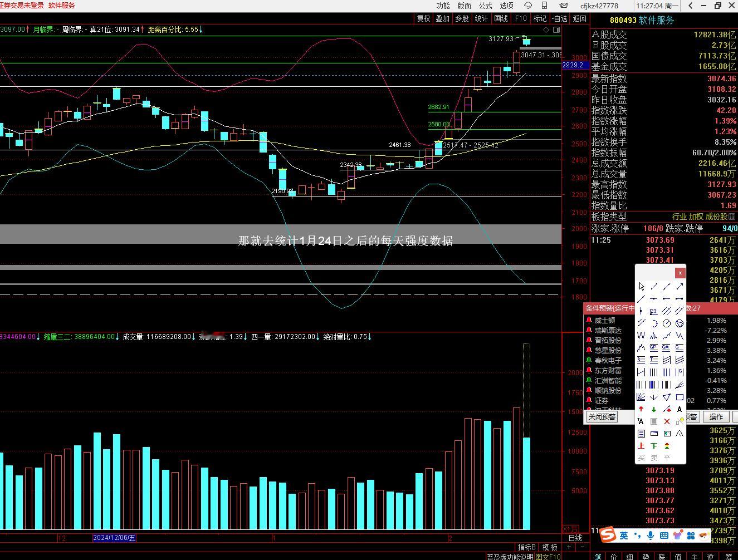738x560 pixels.
Task: Select 瑞斯康达 in alert list
Action: pyautogui.click(x=608, y=330)
